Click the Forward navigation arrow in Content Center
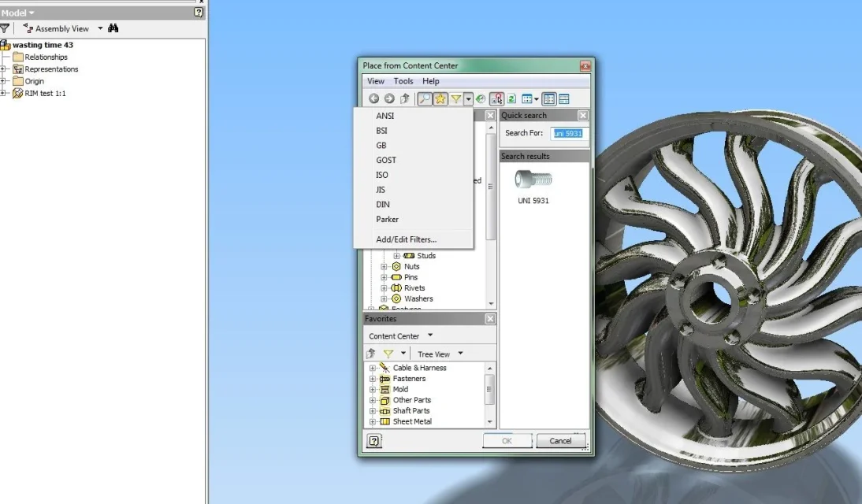Viewport: 862px width, 504px height. point(389,99)
